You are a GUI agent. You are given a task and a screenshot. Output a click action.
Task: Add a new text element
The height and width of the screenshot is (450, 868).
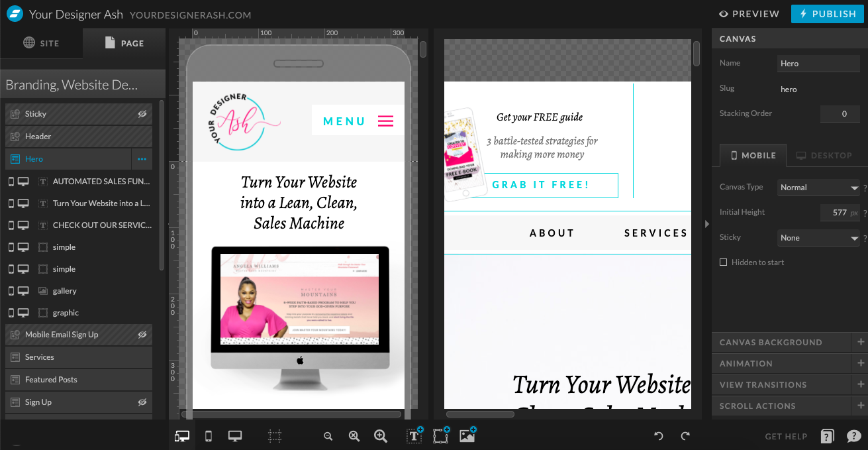tap(414, 435)
